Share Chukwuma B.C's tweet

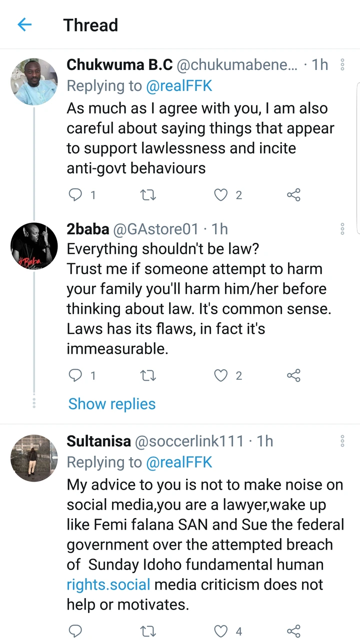point(293,195)
